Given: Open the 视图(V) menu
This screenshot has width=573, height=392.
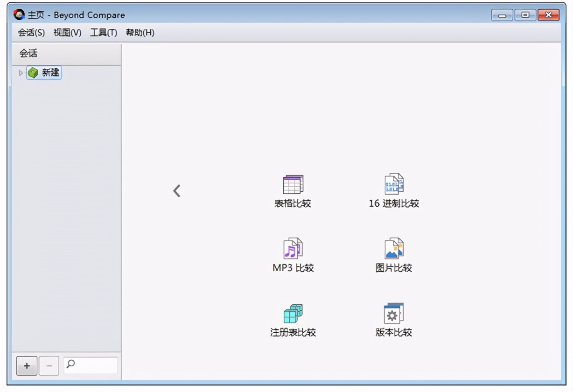Looking at the screenshot, I should point(67,33).
